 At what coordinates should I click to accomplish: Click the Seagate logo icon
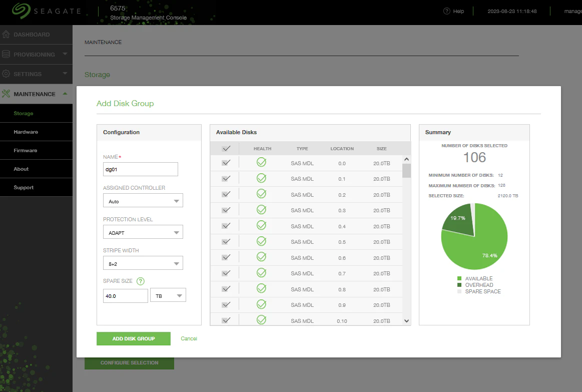[x=21, y=11]
